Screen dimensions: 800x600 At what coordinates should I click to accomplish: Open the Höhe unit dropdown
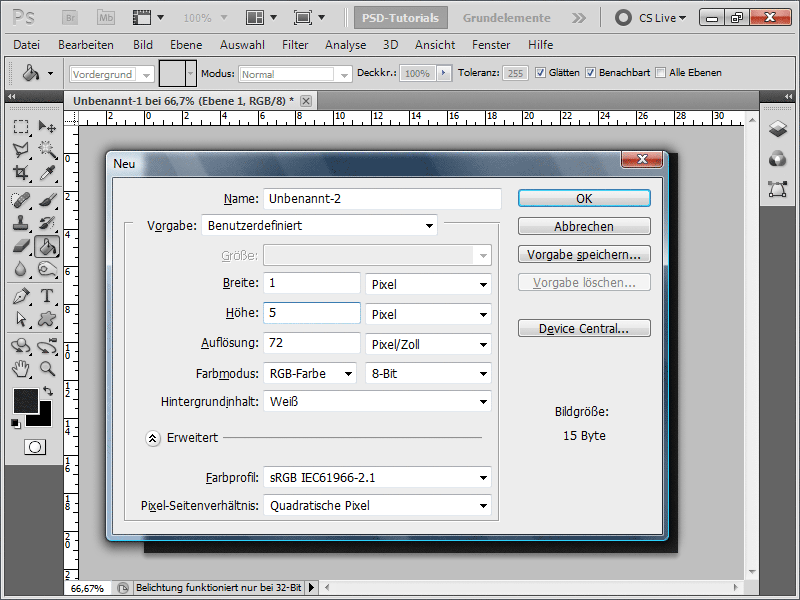(x=428, y=314)
